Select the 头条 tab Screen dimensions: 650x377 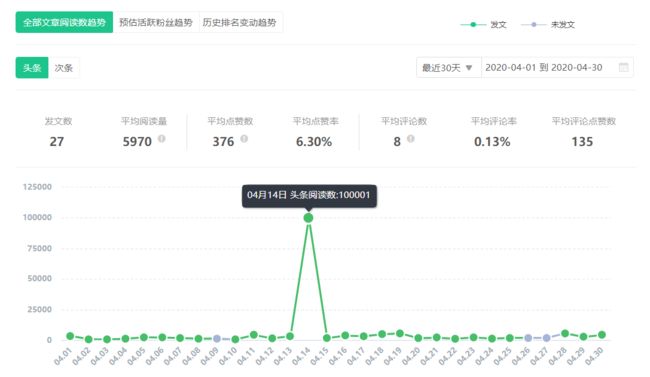[32, 68]
